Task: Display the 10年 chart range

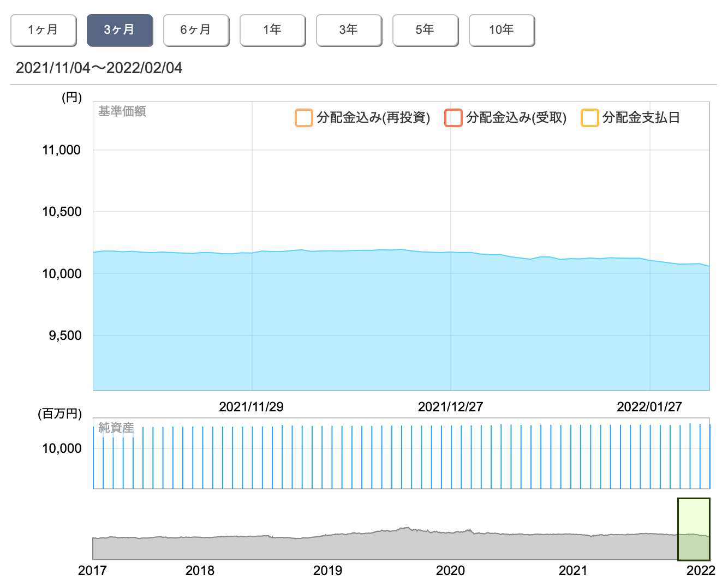Action: [502, 30]
